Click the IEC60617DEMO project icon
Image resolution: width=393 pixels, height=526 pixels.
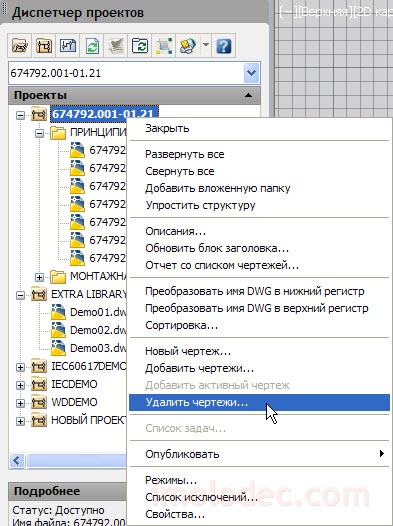pyautogui.click(x=39, y=366)
